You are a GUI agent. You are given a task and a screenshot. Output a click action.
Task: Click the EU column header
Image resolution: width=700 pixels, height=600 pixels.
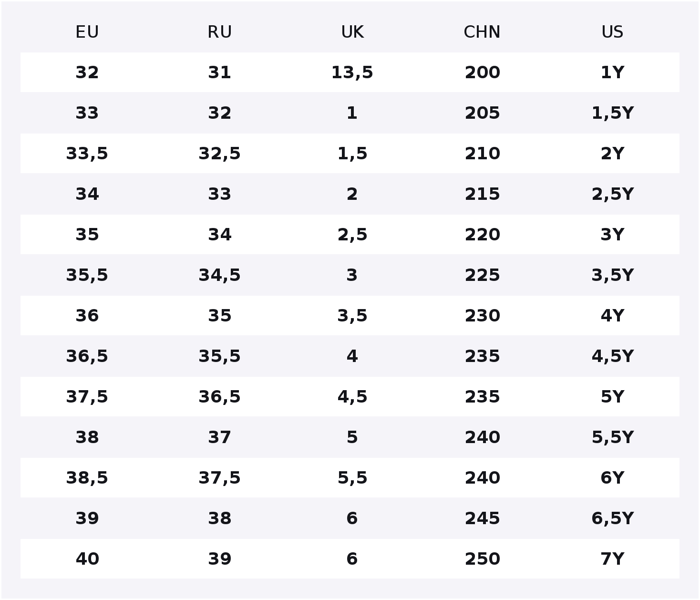point(87,32)
